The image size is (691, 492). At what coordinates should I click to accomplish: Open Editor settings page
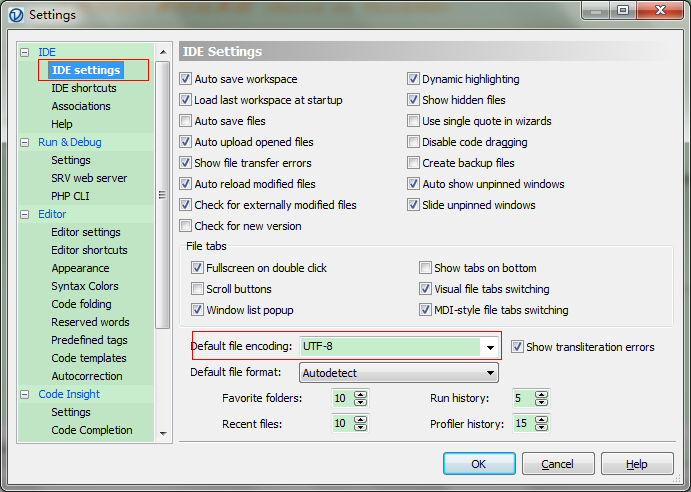coord(86,232)
